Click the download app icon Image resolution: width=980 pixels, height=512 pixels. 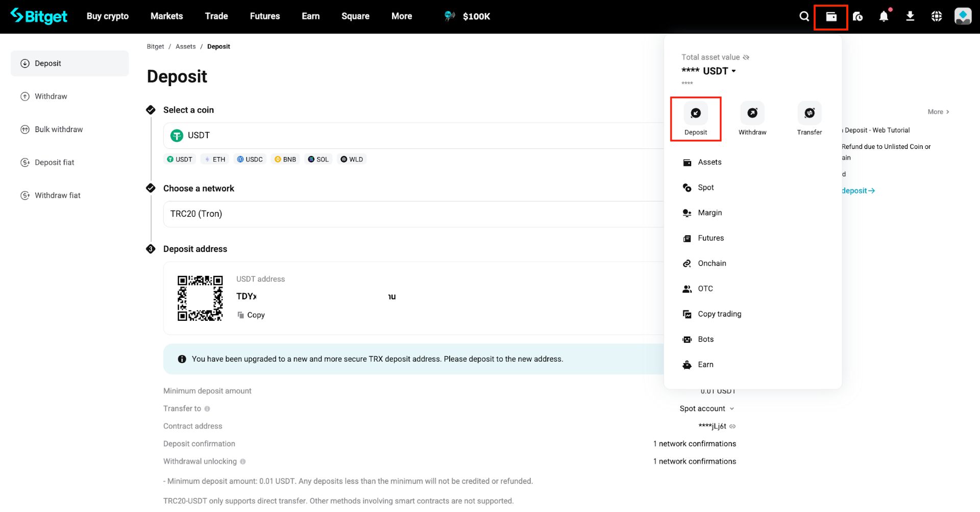pyautogui.click(x=910, y=16)
